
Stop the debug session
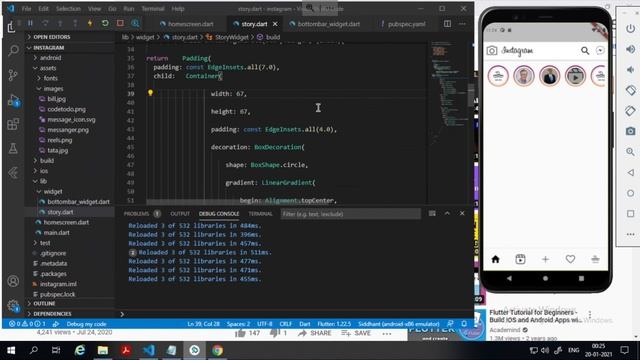(120, 23)
